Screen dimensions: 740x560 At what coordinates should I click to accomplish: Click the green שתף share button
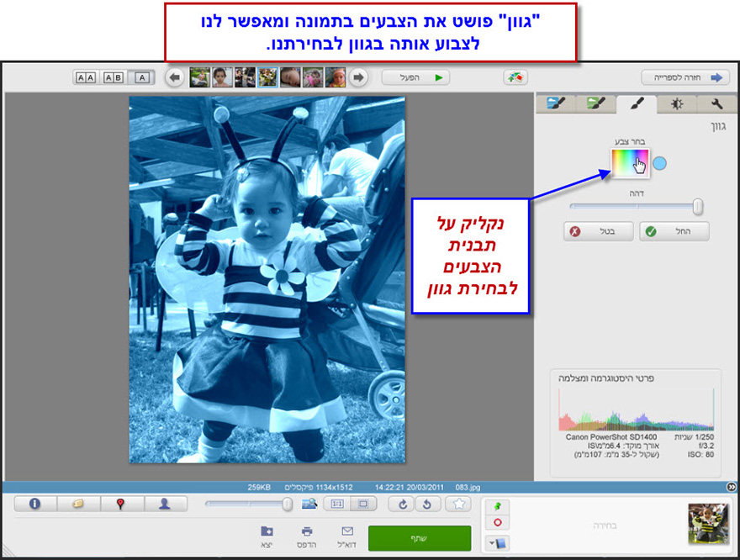point(420,536)
